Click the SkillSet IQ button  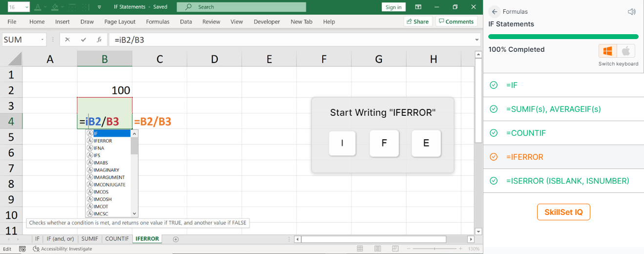(x=563, y=212)
